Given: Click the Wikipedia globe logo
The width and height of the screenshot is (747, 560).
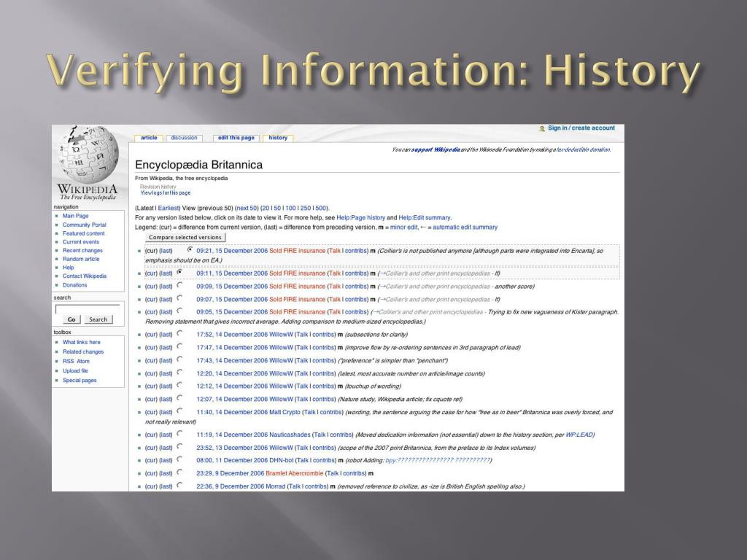Looking at the screenshot, I should (x=88, y=155).
